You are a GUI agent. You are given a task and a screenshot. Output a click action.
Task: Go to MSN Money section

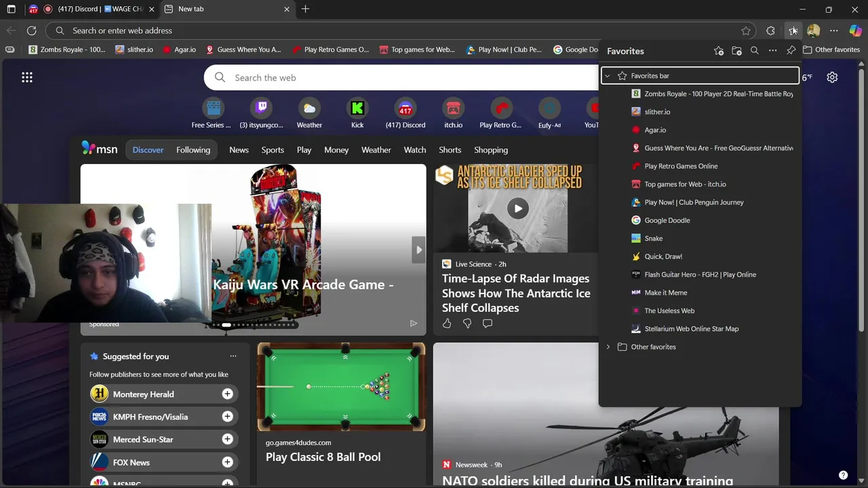point(336,150)
